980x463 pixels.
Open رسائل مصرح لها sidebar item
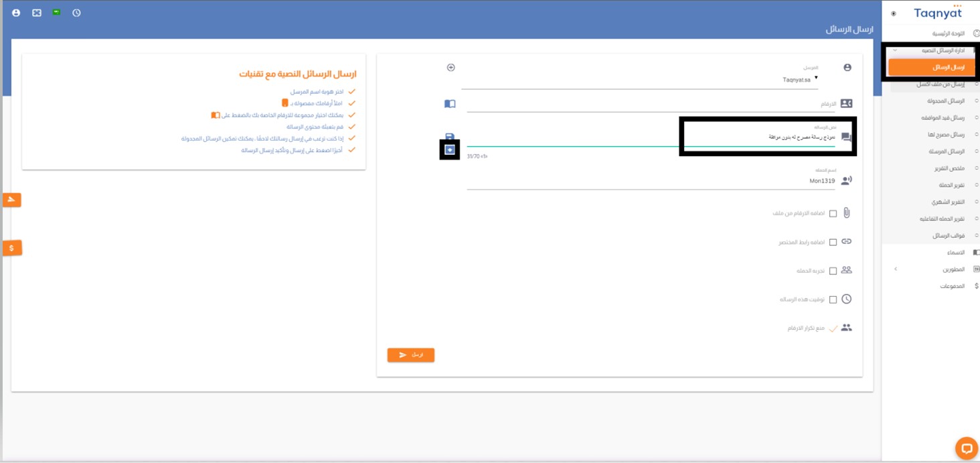click(x=947, y=135)
